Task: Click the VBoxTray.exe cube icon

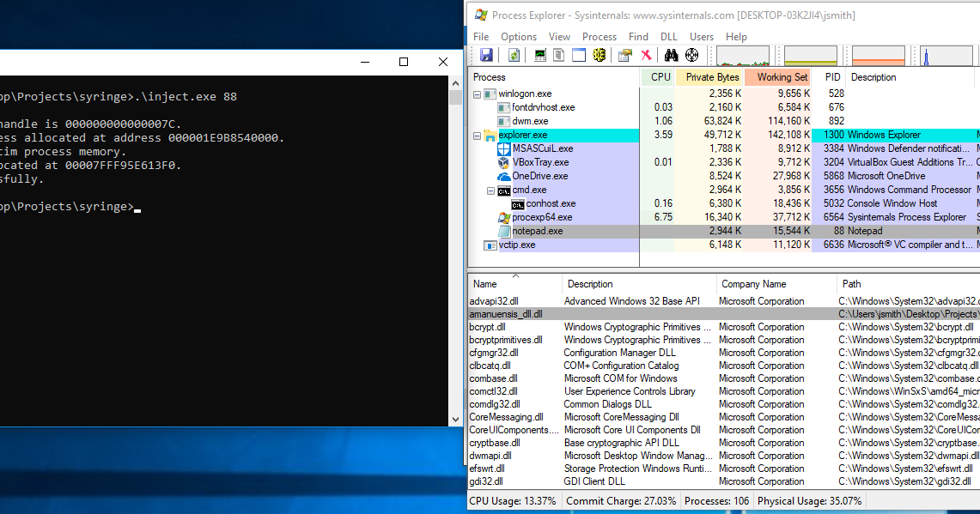Action: coord(504,162)
